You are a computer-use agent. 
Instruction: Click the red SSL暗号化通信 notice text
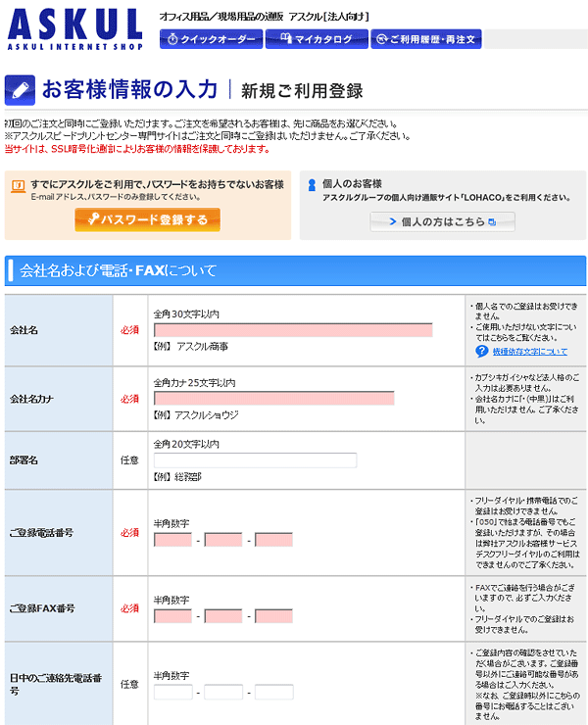[137, 149]
